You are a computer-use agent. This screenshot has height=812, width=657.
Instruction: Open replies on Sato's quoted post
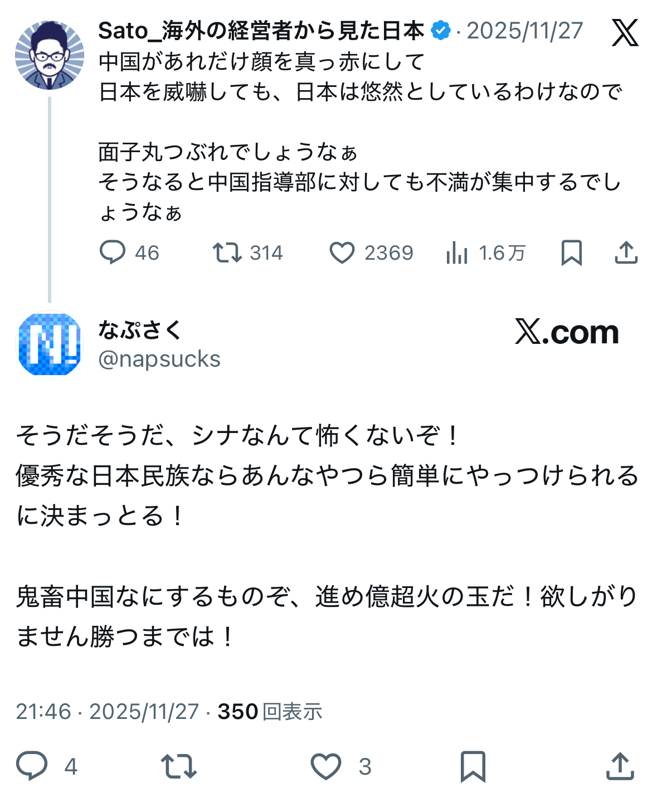pos(113,252)
